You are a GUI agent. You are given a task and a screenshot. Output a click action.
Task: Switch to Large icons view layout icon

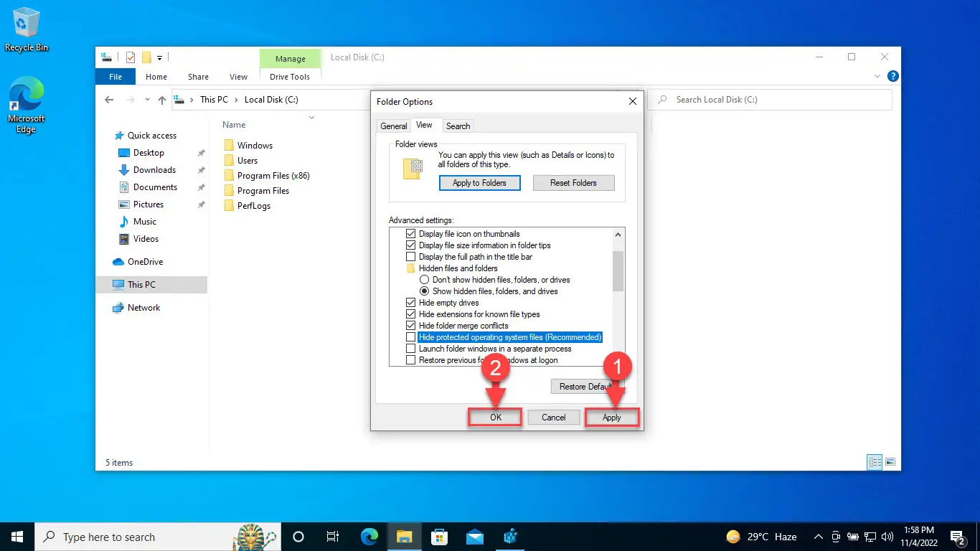890,462
